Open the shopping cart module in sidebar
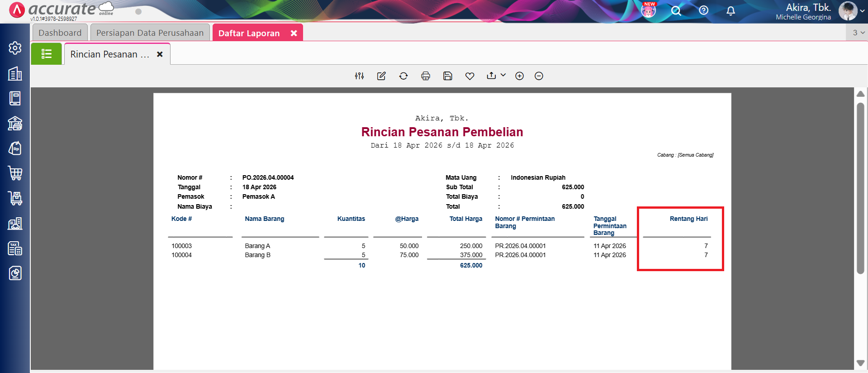The width and height of the screenshot is (868, 373). [x=15, y=173]
